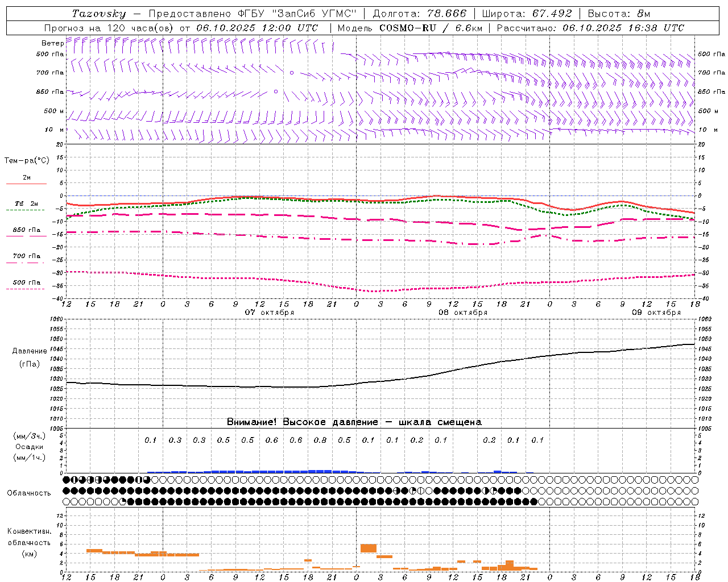Click the station name Tazovsky in the header
This screenshot has height=582, width=728.
[98, 14]
